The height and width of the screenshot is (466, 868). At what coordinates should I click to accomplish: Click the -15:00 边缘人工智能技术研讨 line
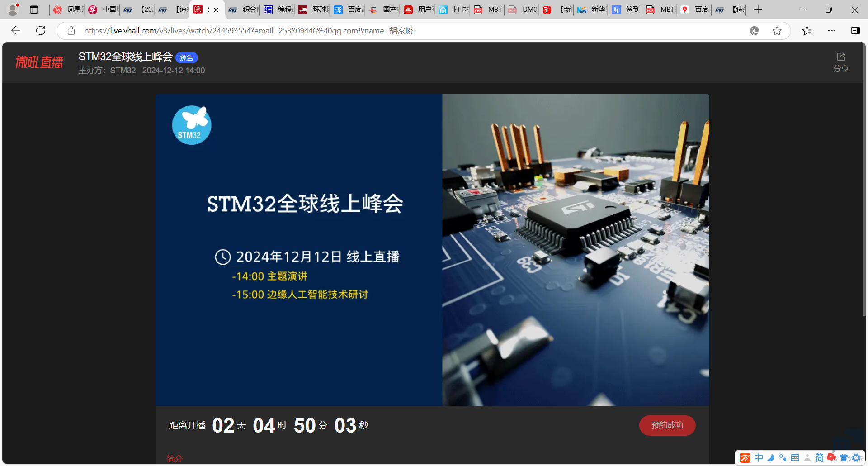300,295
